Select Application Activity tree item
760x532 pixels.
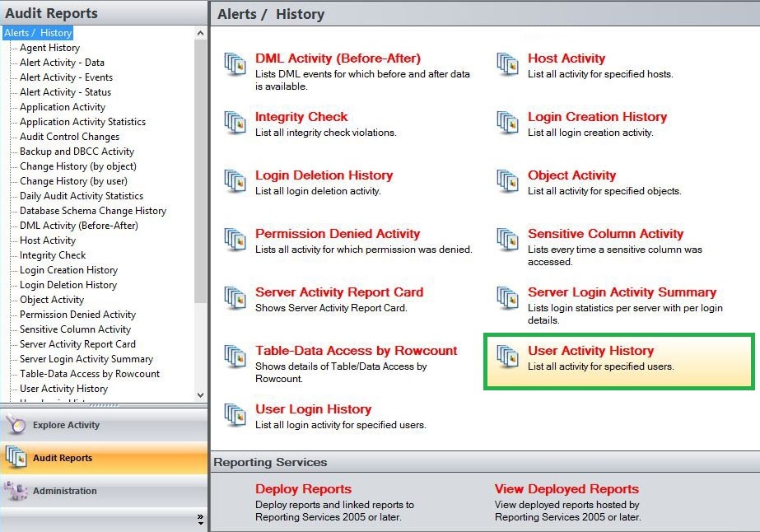click(63, 107)
